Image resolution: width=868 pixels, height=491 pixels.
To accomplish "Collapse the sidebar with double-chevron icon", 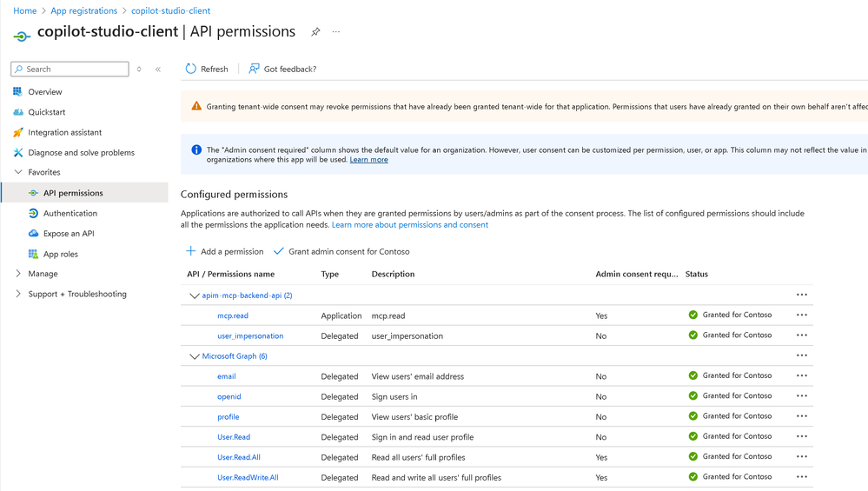I will click(x=158, y=70).
